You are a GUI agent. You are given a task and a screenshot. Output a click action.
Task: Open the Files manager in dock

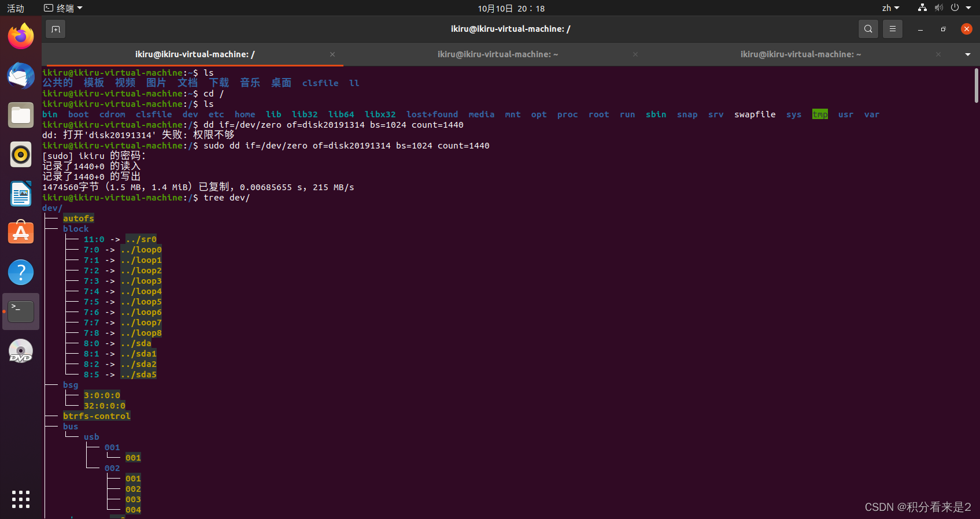coord(21,115)
